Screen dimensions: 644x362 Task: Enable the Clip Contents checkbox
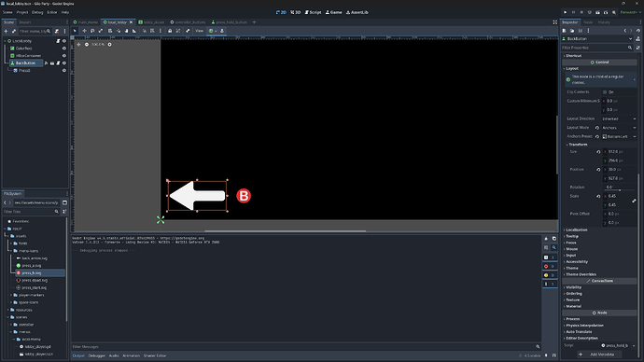[605, 92]
